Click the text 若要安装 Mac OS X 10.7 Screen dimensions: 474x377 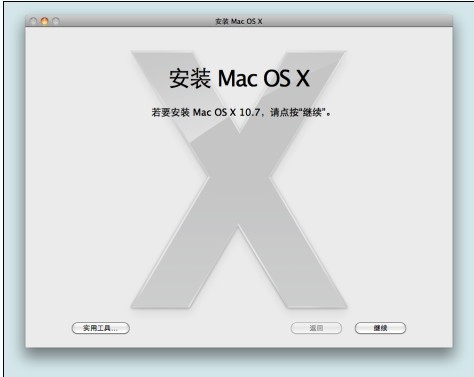(206, 112)
